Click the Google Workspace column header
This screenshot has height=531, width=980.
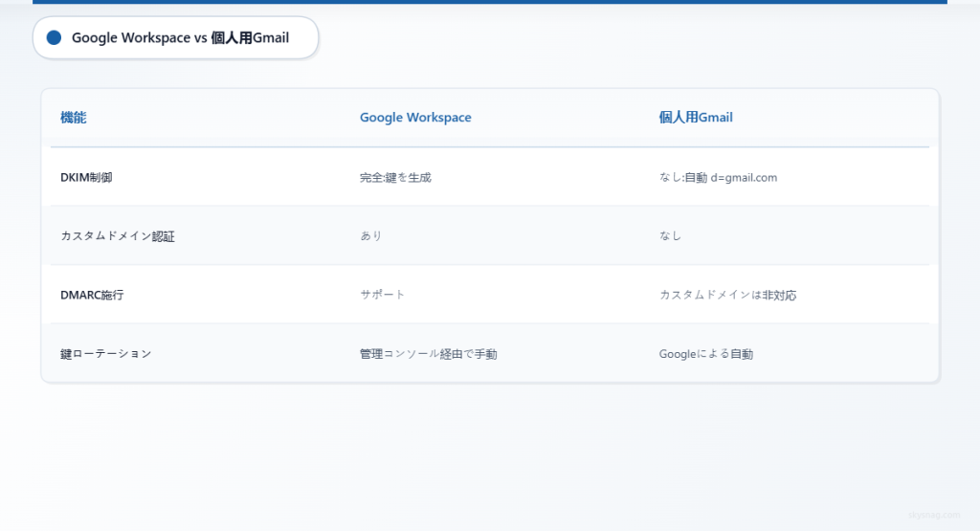[415, 118]
